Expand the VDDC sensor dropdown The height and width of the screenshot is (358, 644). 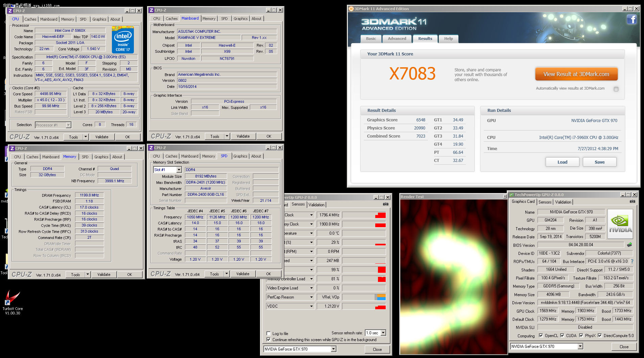click(311, 306)
